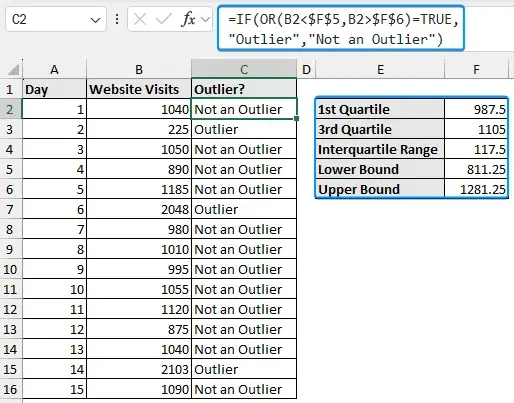Click the 987.5 value cell
The height and width of the screenshot is (403, 514).
476,109
